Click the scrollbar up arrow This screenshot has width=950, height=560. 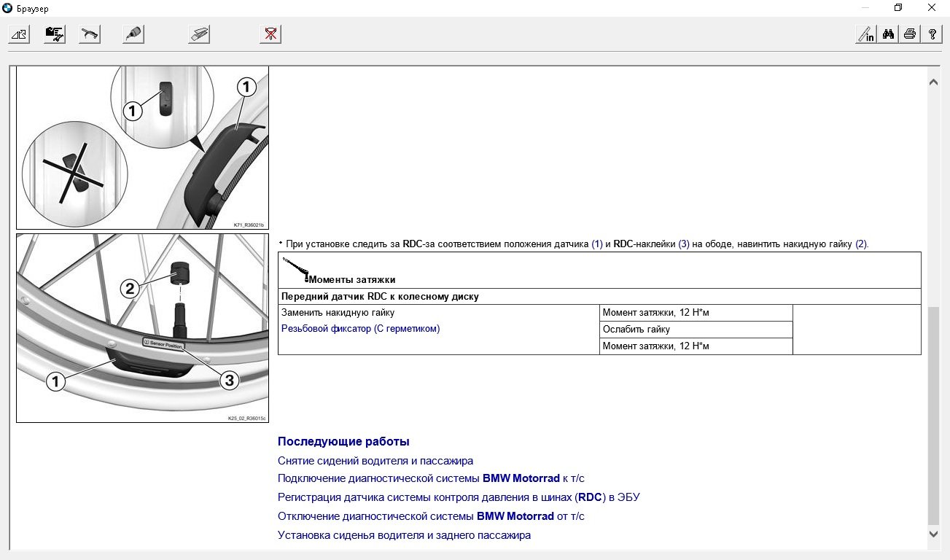[933, 82]
